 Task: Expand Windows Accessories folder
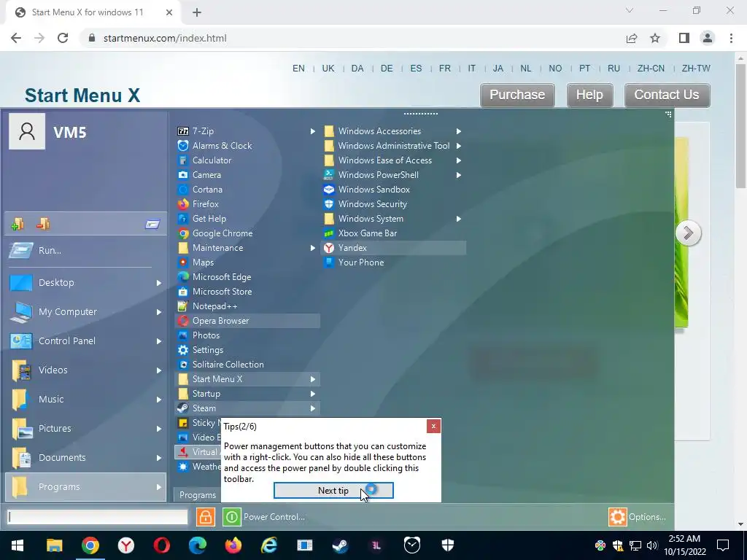pos(393,131)
